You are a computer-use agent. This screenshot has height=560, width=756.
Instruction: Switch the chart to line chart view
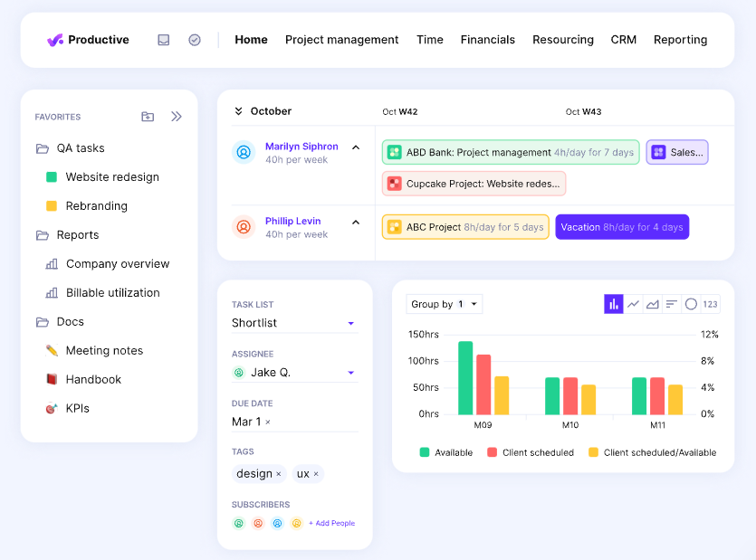pos(634,304)
